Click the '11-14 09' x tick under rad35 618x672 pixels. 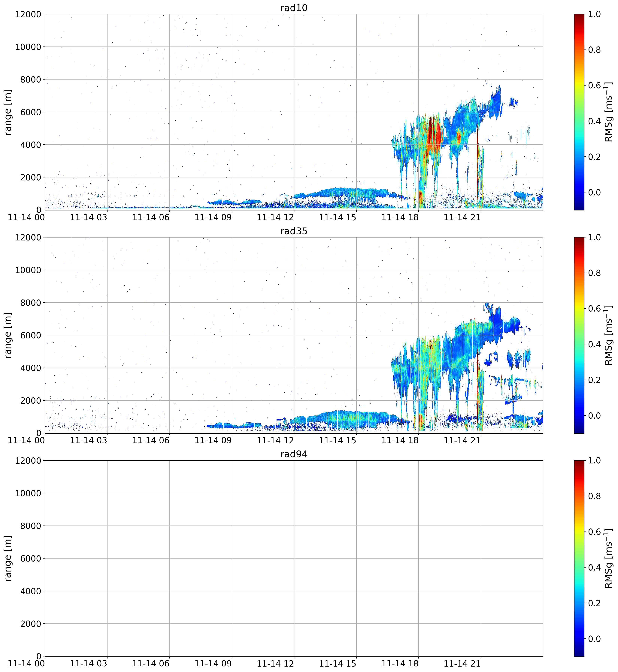click(213, 440)
